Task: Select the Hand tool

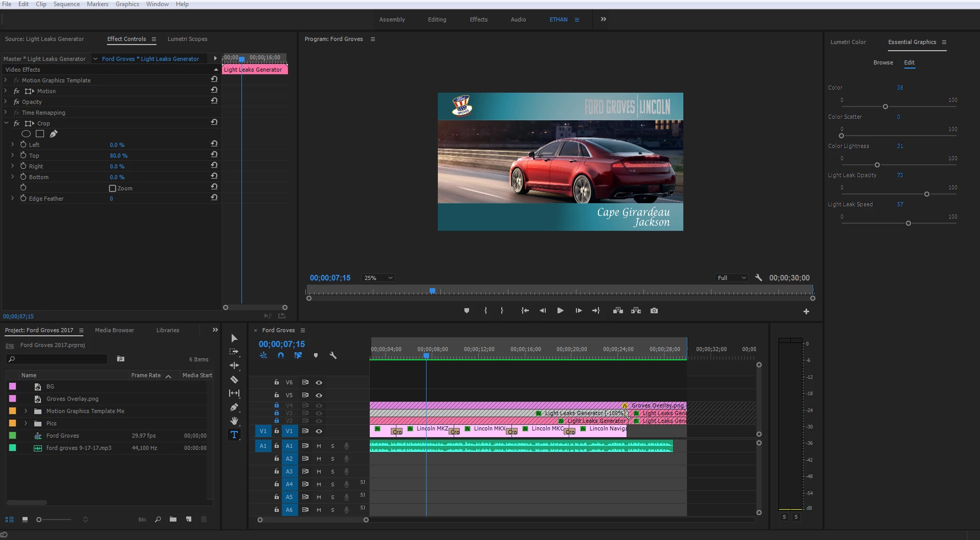Action: (234, 421)
